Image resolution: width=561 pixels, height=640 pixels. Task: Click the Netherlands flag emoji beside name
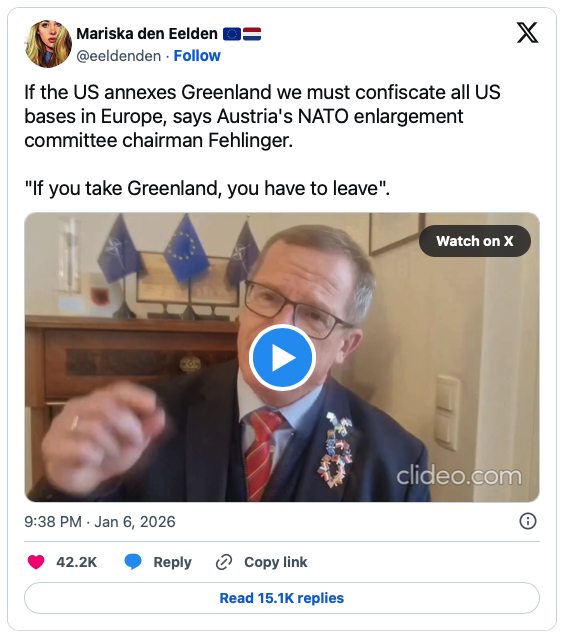pyautogui.click(x=252, y=34)
